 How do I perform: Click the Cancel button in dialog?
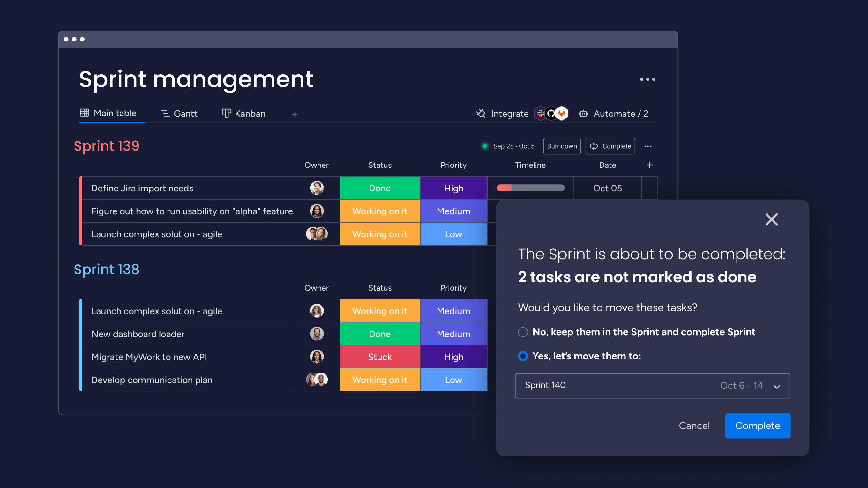693,425
